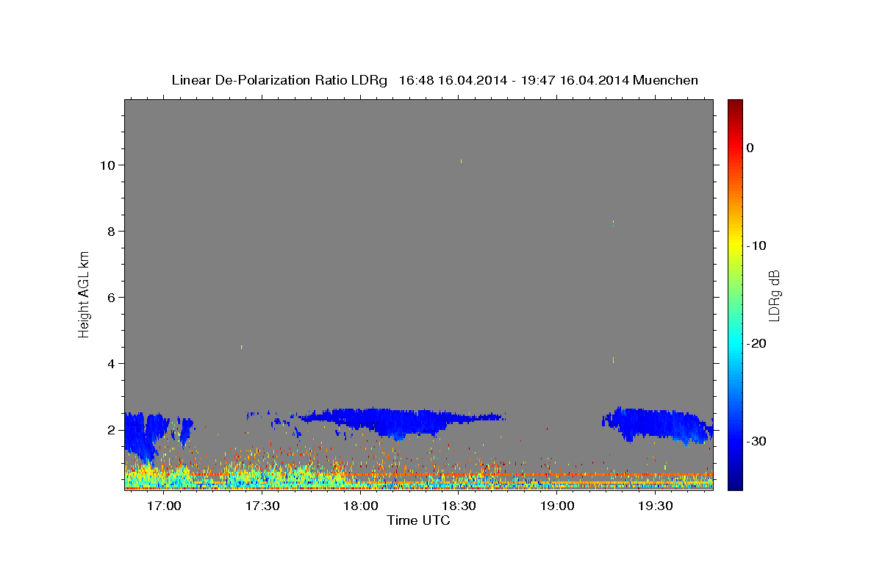Click the height tick label '10'

(107, 165)
